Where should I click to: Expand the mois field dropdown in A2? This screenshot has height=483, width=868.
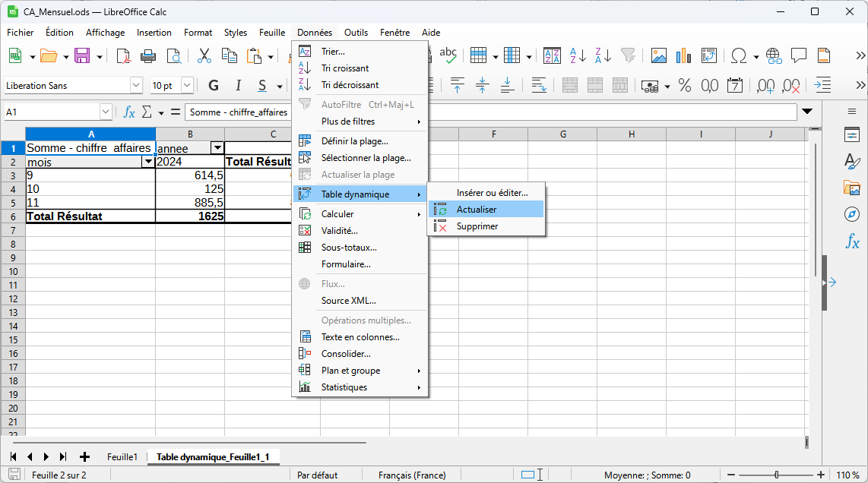148,162
